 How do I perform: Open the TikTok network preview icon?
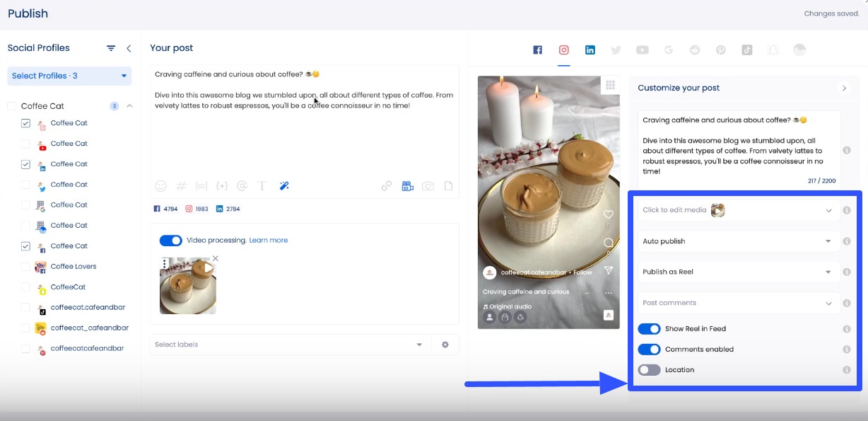point(746,50)
